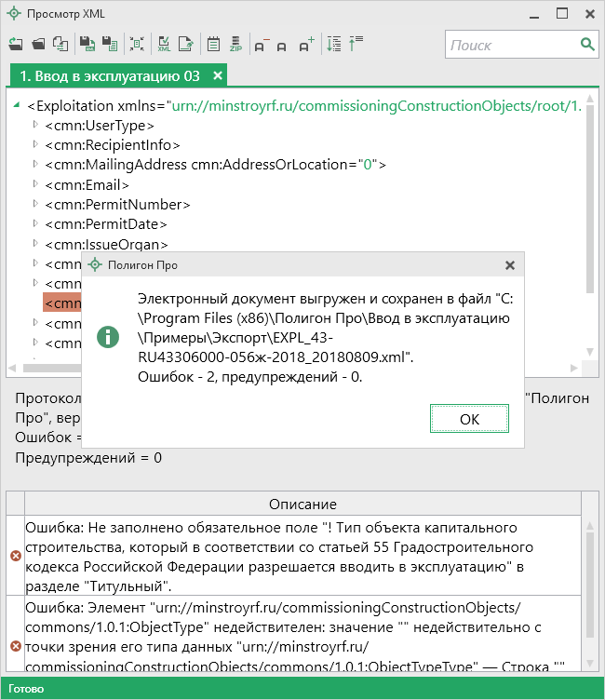
Task: Click the expand all nodes icon
Action: (x=334, y=44)
